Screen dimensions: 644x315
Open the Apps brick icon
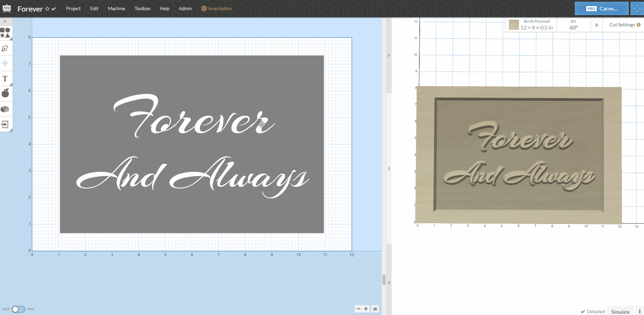pos(5,109)
